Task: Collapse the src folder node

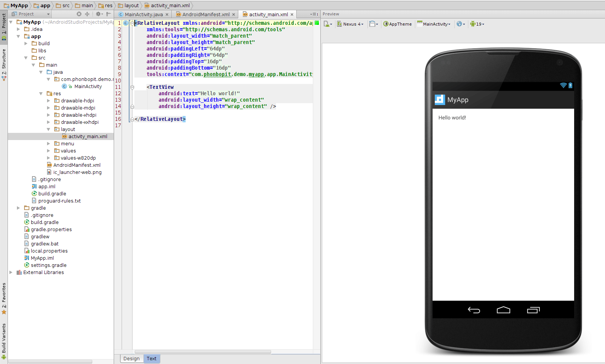Action: coord(26,58)
